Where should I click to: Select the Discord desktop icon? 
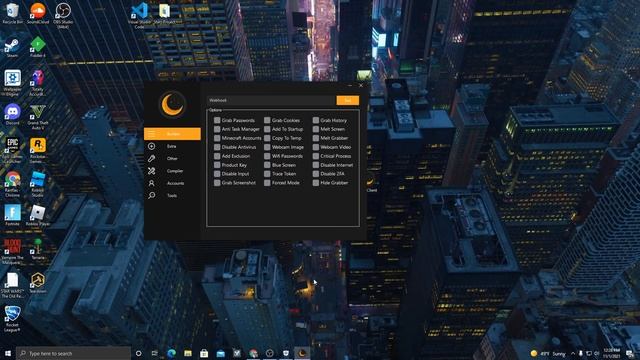12,115
